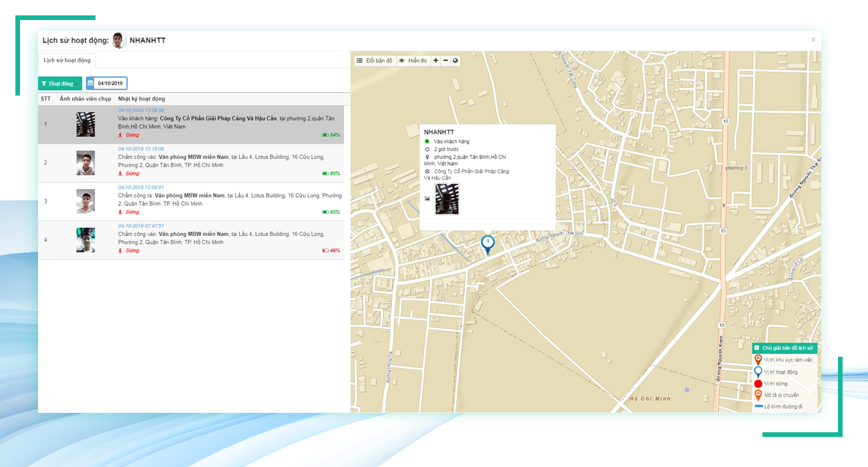Click timestamp '04-10-2019 07:47:51'

coord(141,226)
